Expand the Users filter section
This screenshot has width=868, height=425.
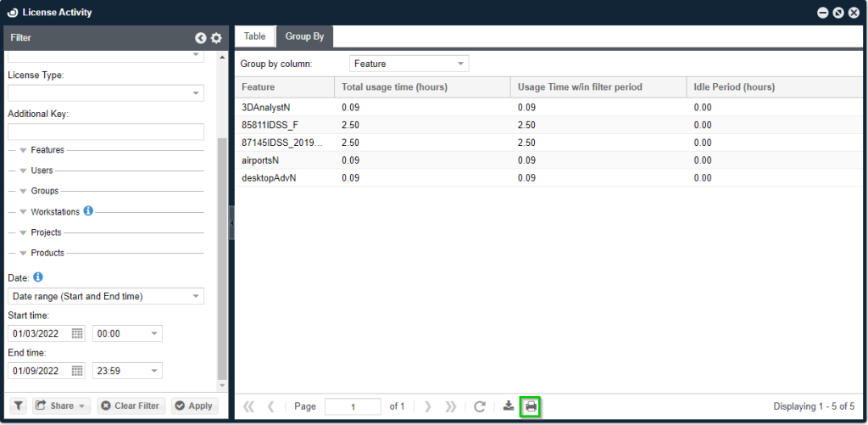point(24,171)
